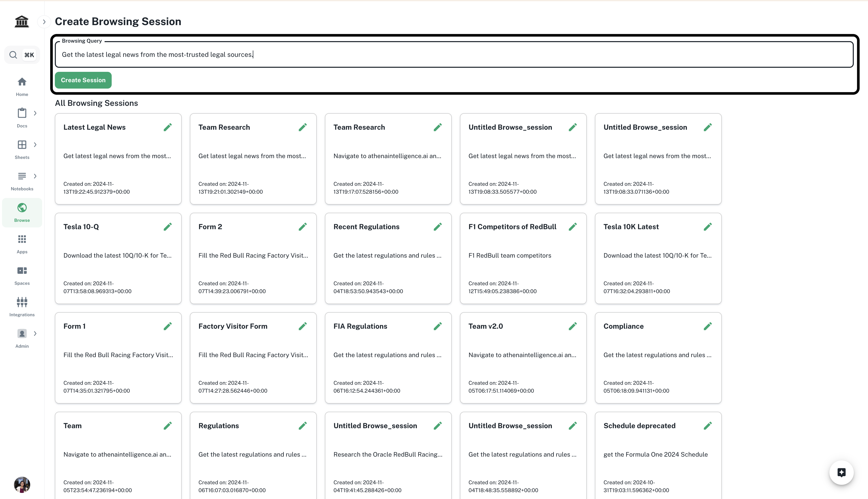
Task: Edit the Factory Visitor Form session
Action: [303, 326]
